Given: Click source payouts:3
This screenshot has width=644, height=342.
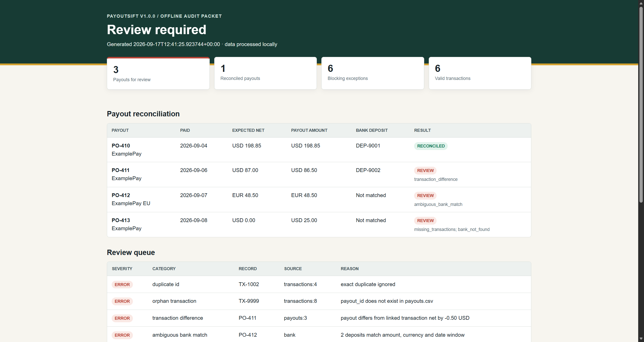Looking at the screenshot, I should coord(295,318).
